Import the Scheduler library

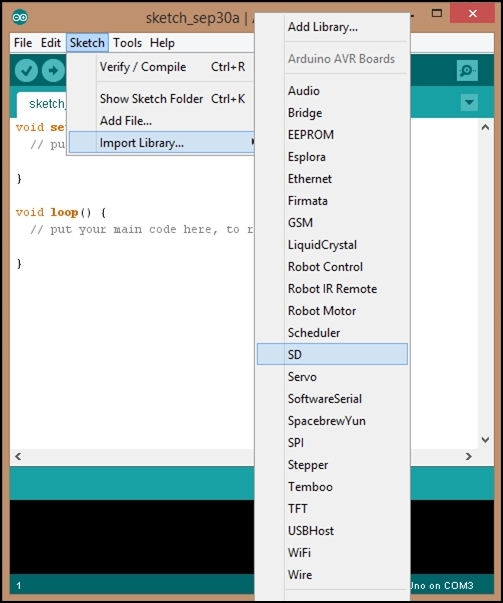[332, 332]
